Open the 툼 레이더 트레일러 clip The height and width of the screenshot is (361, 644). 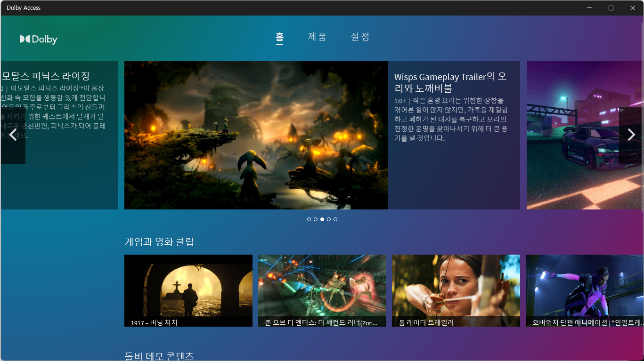456,290
